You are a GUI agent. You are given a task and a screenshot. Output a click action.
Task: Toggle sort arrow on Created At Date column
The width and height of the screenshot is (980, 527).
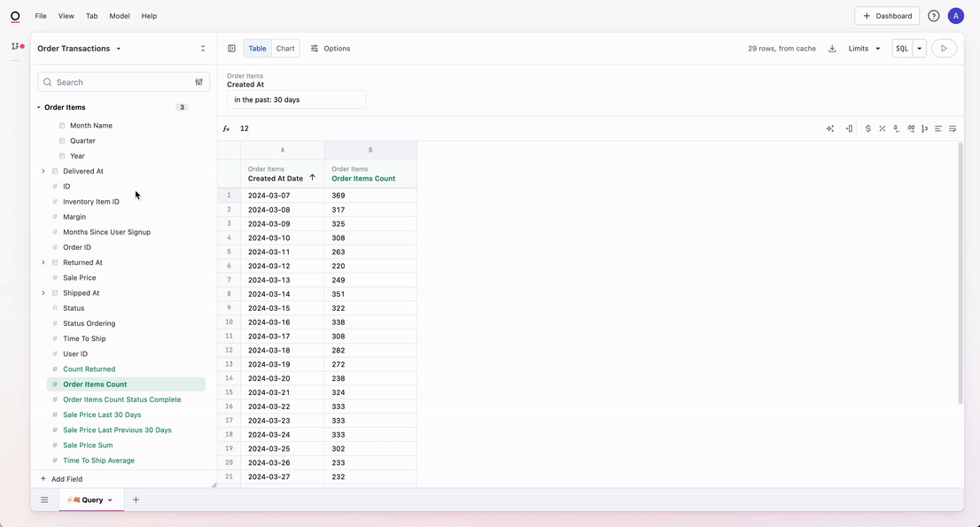(x=313, y=177)
